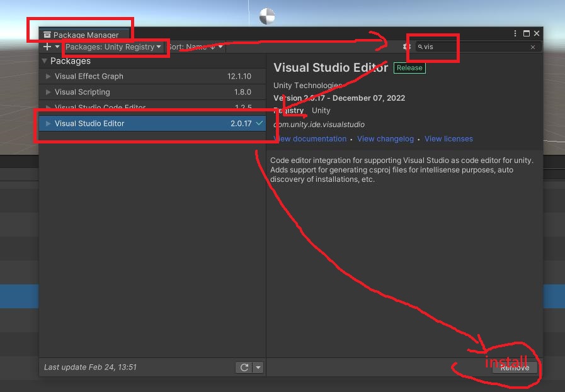Click the 'Last update Feb 24, 13:51' status
The width and height of the screenshot is (565, 392).
coord(91,367)
